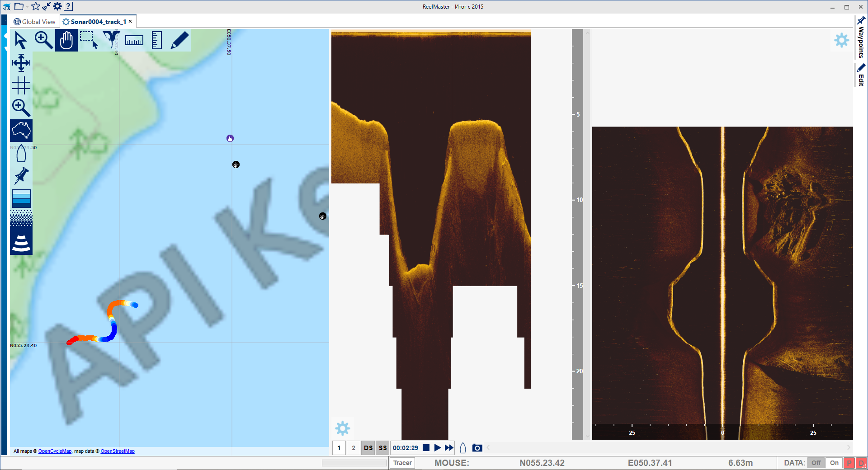
Task: Select the pan hand tool
Action: click(66, 40)
